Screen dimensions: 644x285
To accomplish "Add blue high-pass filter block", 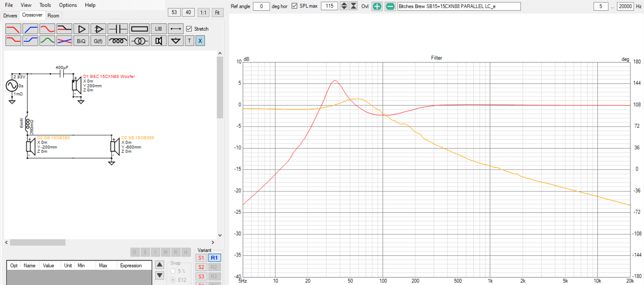I will (30, 29).
